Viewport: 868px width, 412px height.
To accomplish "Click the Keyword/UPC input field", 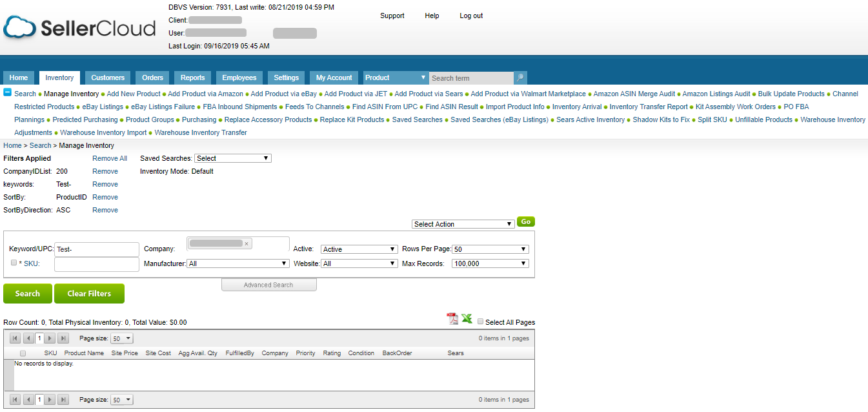I will click(x=97, y=249).
